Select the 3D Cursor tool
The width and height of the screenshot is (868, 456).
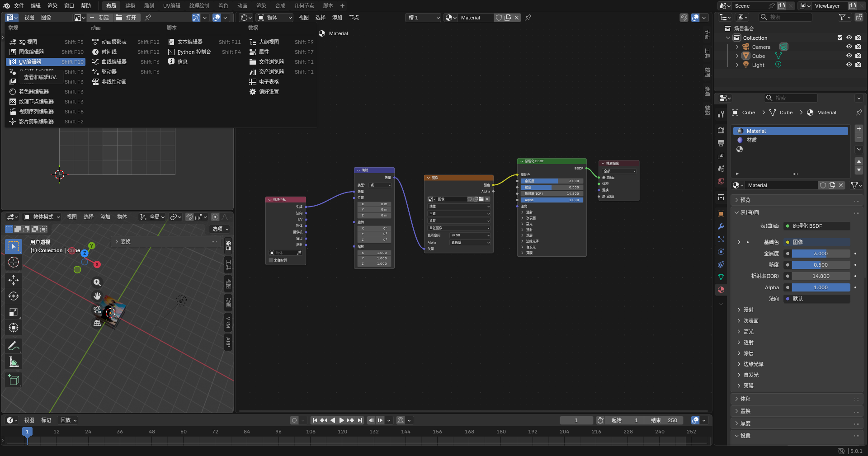tap(14, 262)
